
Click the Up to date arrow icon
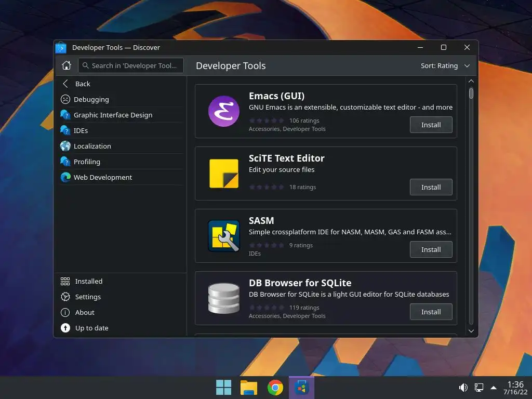(x=65, y=328)
